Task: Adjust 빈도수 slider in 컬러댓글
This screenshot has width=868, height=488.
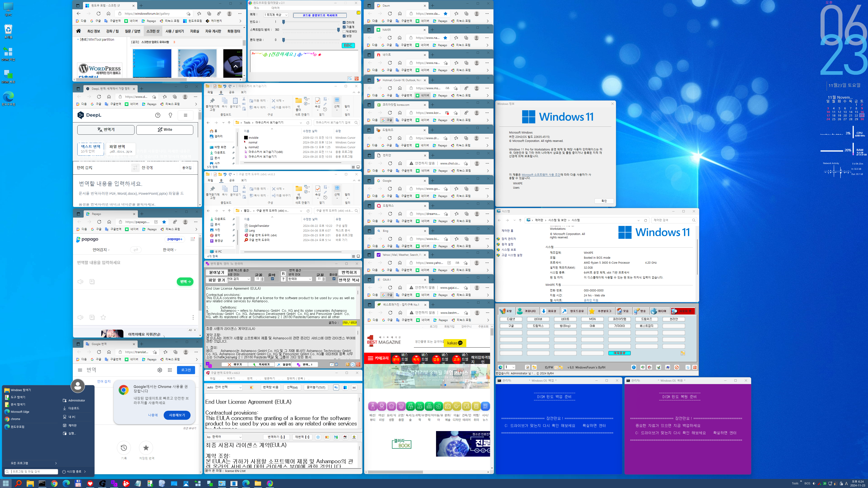Action: point(284,21)
